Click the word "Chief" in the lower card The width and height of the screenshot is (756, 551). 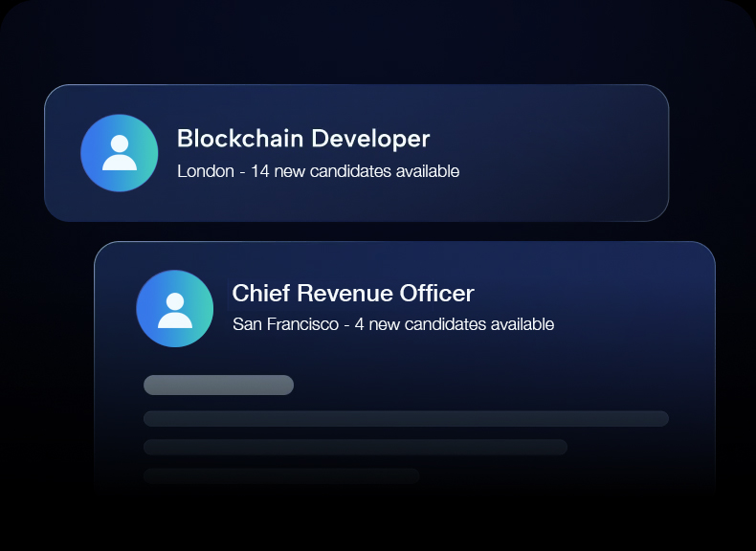[259, 293]
